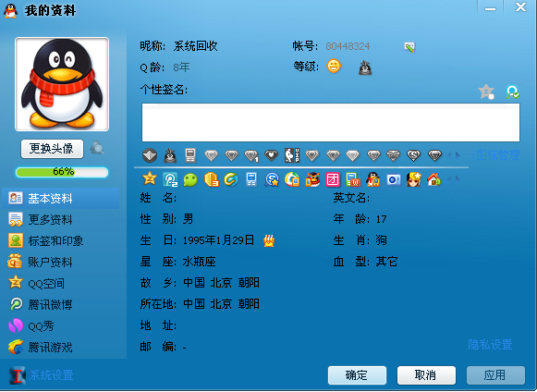537x392 pixels.
Task: Open the QQ秀 sidebar item
Action: tap(61, 325)
